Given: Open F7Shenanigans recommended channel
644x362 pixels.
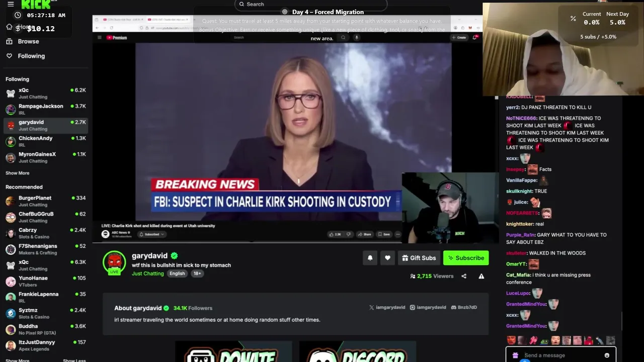Looking at the screenshot, I should click(46, 249).
